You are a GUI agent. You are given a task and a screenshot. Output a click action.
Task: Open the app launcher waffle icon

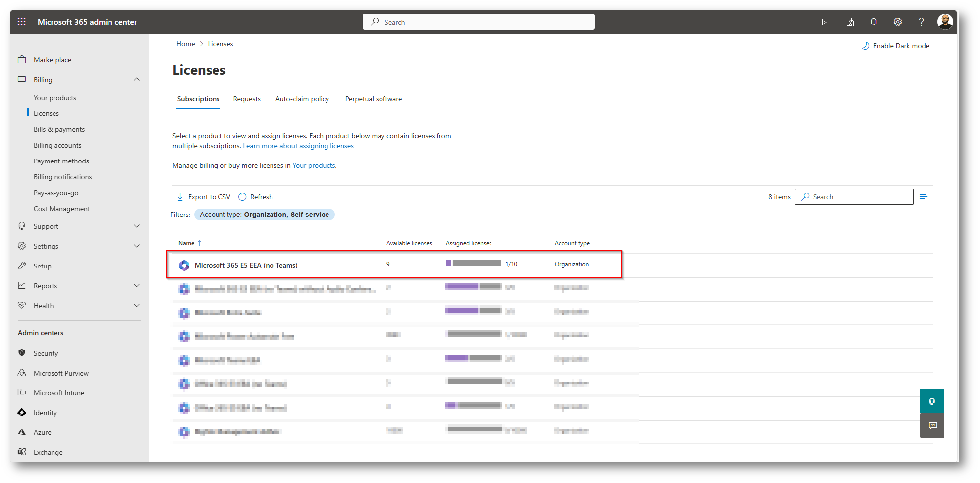coord(21,22)
